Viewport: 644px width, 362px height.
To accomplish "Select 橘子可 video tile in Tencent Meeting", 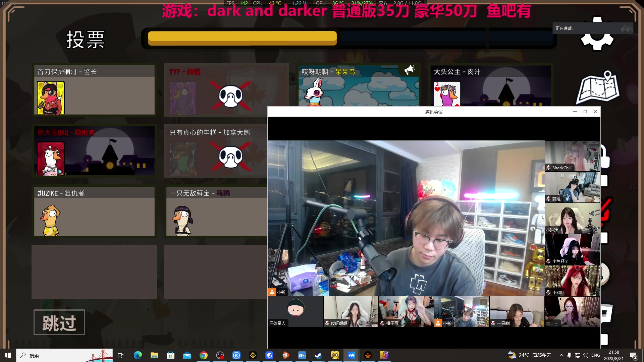I will (406, 311).
